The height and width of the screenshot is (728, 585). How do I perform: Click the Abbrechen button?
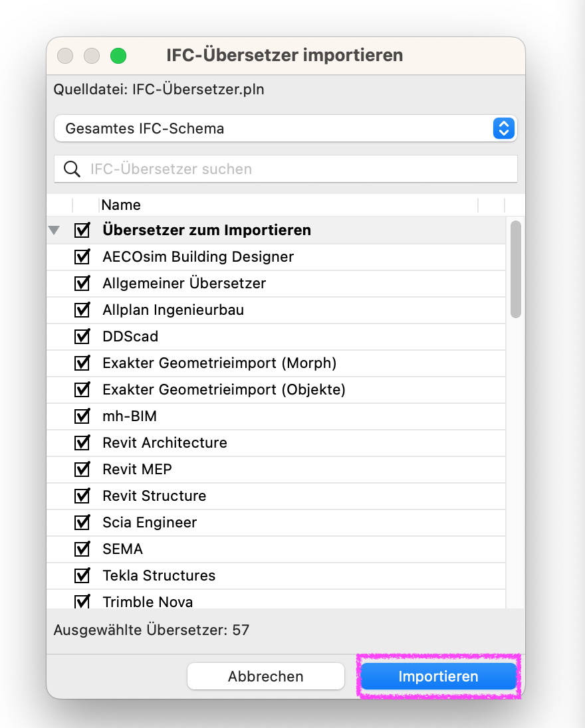tap(266, 676)
